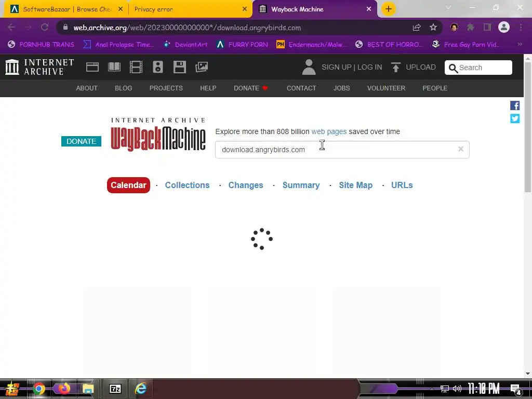Open the PROJECTS menu item

click(166, 88)
